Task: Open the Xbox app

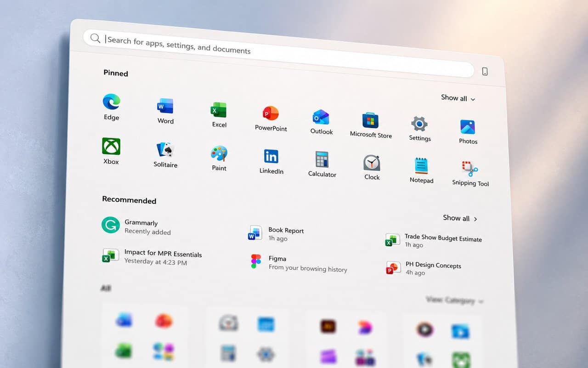Action: click(111, 147)
